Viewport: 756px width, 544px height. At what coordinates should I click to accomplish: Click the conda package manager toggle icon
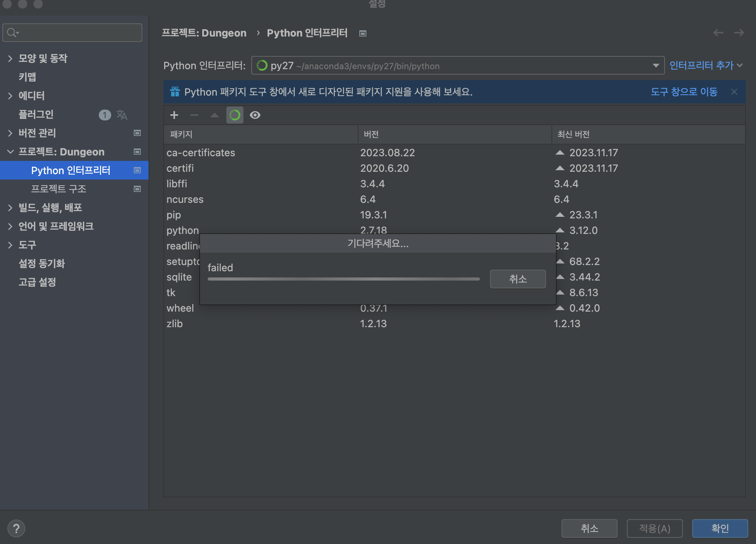[235, 115]
